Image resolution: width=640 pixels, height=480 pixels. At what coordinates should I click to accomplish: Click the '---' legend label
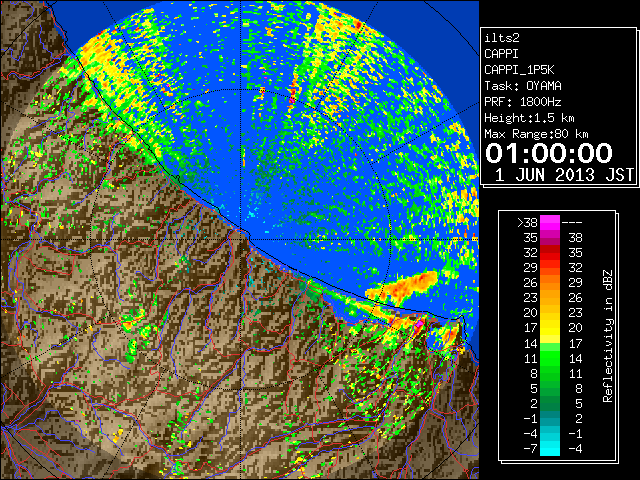572,222
